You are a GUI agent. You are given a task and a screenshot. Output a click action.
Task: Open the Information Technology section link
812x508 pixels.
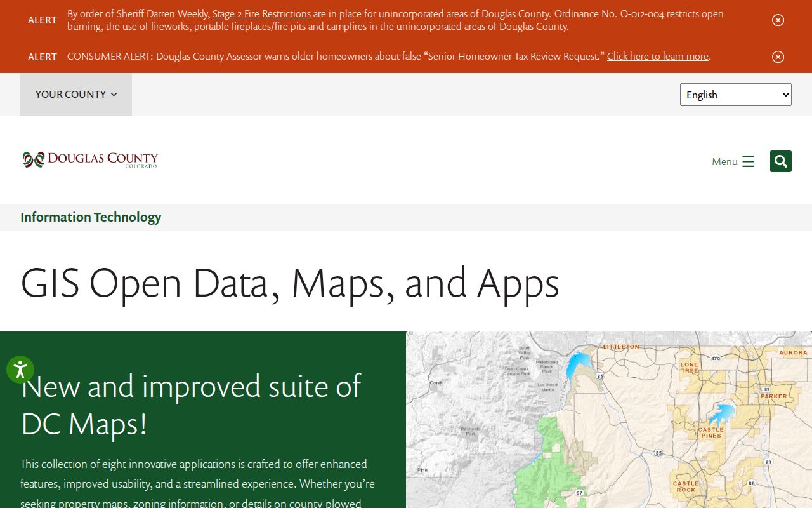click(x=91, y=217)
